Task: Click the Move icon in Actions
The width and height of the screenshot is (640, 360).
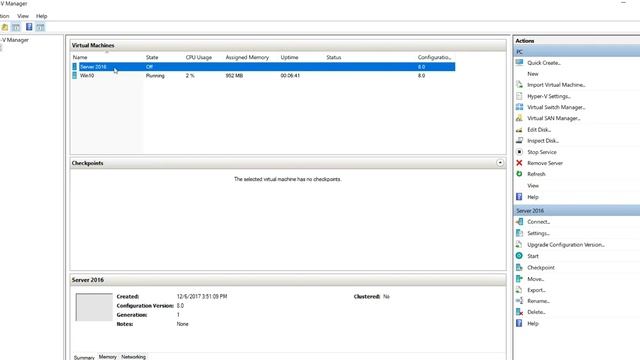Action: [519, 279]
